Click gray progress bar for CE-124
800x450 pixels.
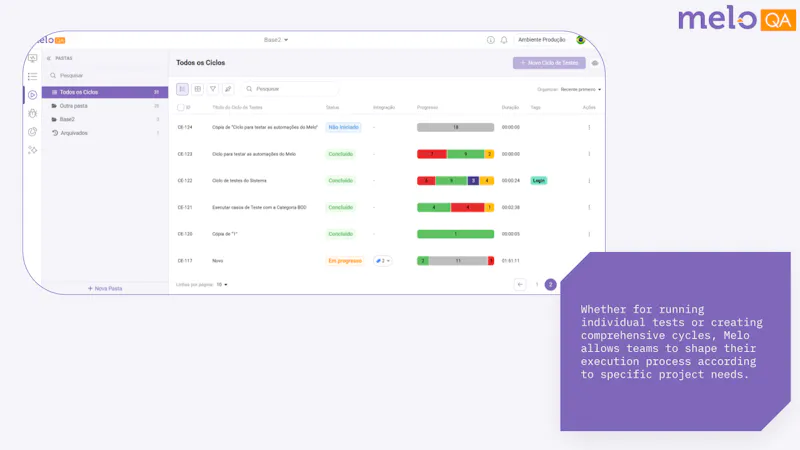click(x=456, y=128)
